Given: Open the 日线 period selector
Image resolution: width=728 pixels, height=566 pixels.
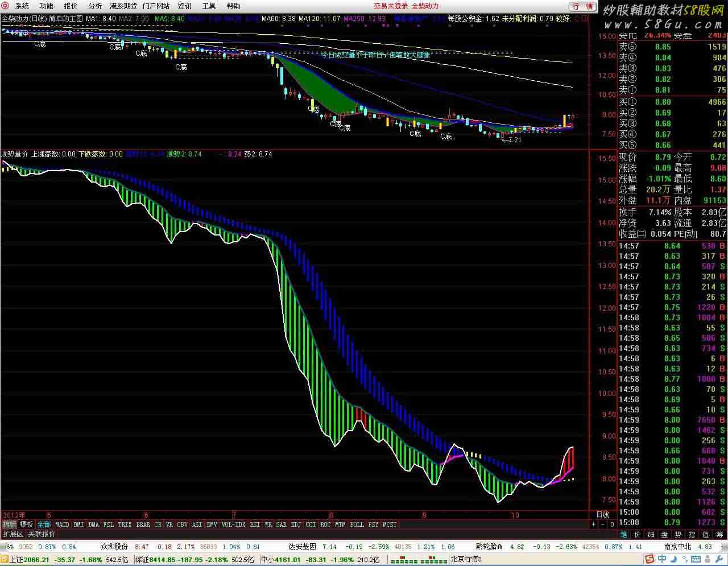Looking at the screenshot, I should [602, 515].
